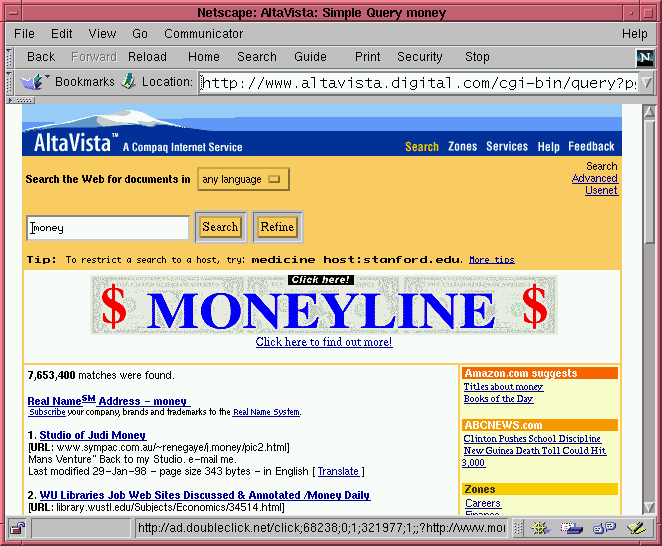Viewport: 662px width, 546px height.
Task: Open the Communicator menu
Action: tap(203, 34)
